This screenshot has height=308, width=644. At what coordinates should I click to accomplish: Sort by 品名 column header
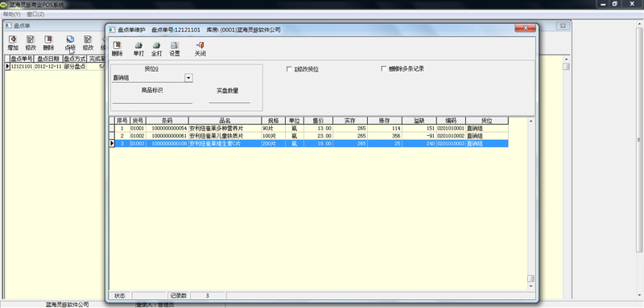(x=225, y=121)
